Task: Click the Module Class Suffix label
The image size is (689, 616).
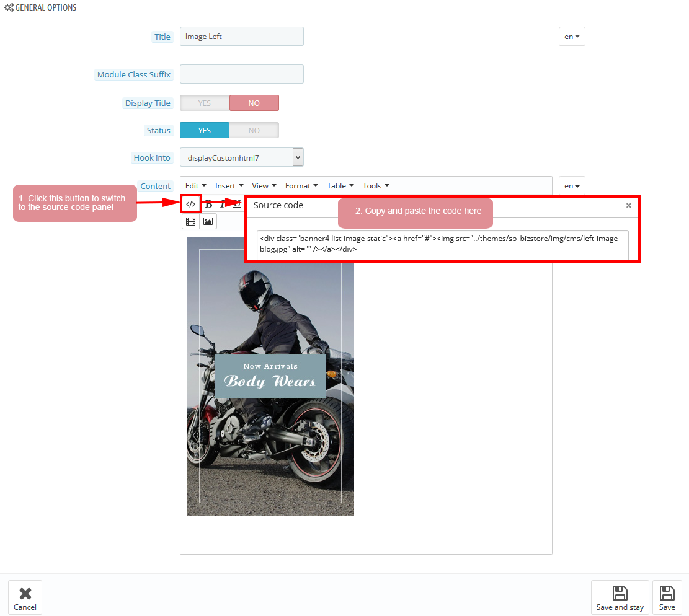Action: (x=133, y=74)
